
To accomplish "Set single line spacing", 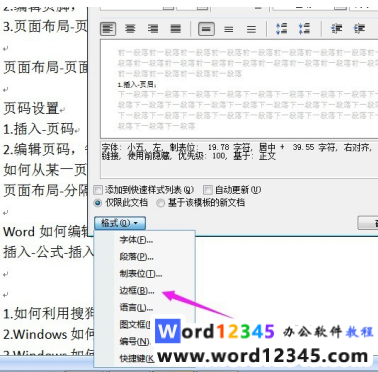I will coord(206,29).
